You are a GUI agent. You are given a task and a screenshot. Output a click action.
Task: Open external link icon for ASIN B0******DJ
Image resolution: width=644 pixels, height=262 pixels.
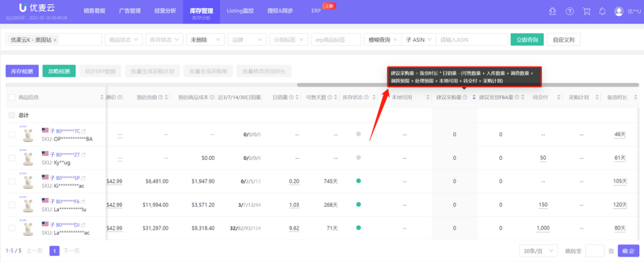coord(83,225)
